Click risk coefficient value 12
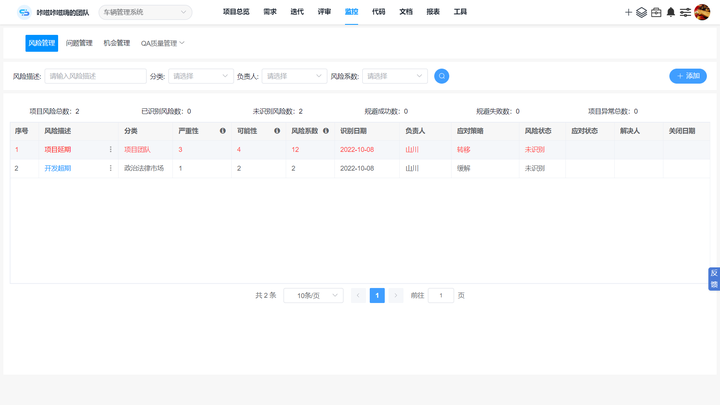The width and height of the screenshot is (720, 405). point(295,150)
